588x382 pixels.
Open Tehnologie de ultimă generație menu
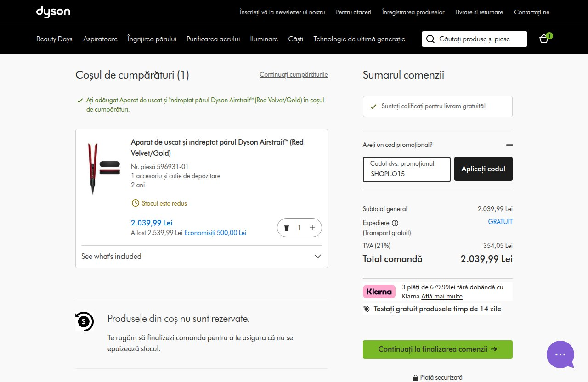click(x=359, y=39)
